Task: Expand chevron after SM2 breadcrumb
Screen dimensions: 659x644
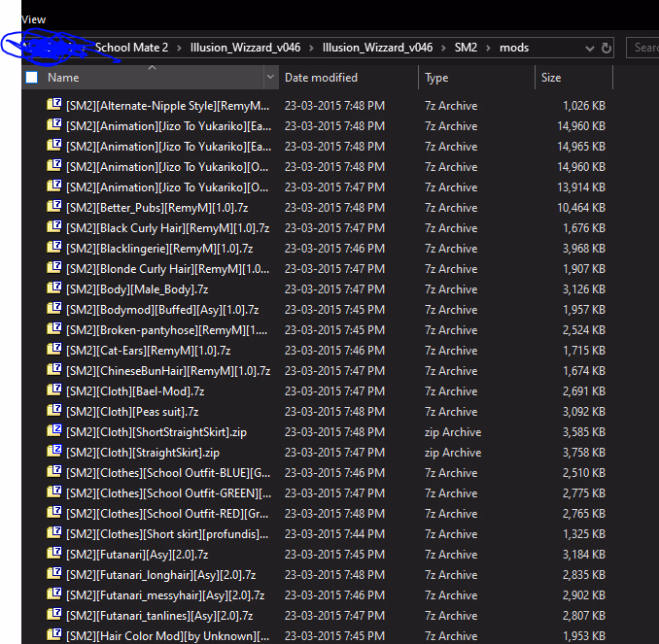Action: click(488, 48)
